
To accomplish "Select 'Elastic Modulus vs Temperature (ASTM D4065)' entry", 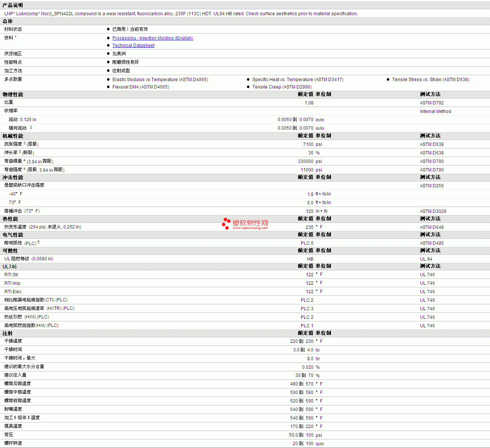I will coord(160,80).
